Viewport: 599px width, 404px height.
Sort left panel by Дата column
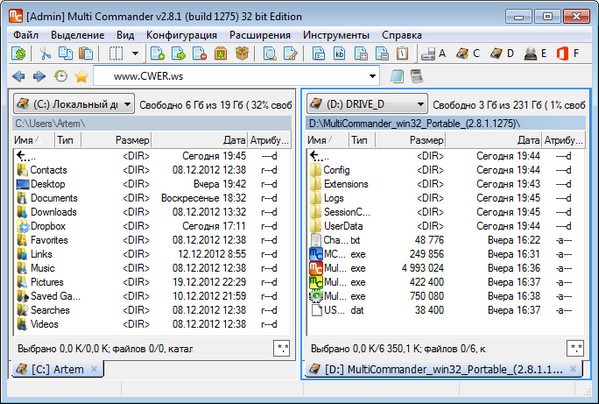[x=199, y=140]
